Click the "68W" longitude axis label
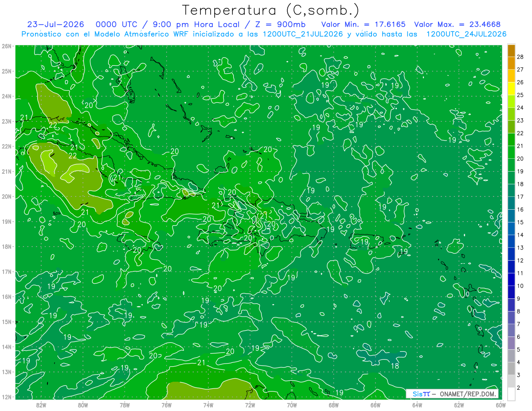532x411 pixels. (x=334, y=405)
